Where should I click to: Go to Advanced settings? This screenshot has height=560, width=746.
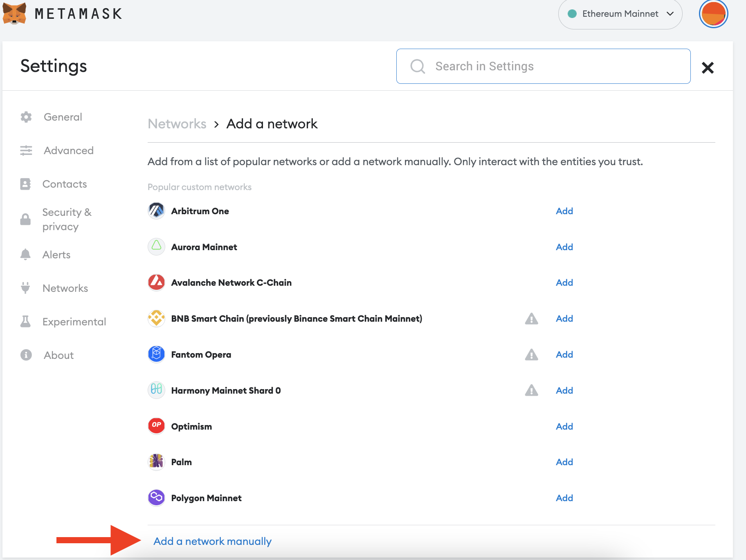68,150
